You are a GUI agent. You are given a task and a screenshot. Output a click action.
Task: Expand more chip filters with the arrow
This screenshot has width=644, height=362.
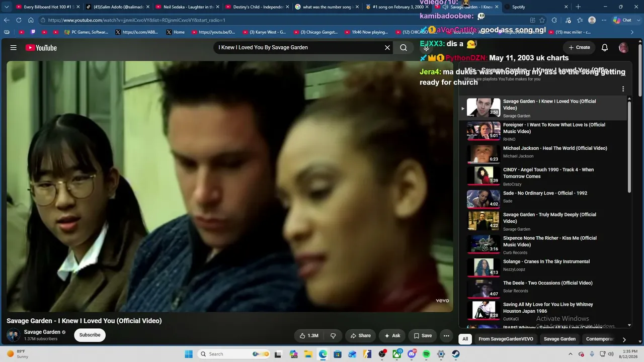(x=624, y=339)
